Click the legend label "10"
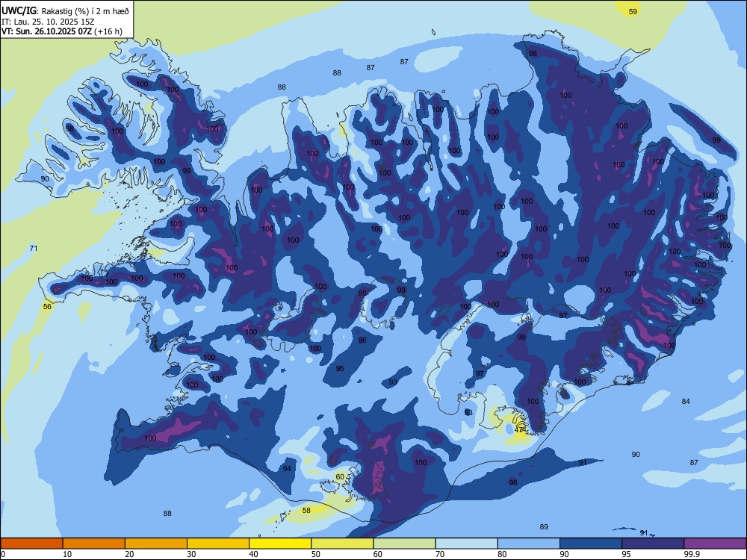 [67, 554]
